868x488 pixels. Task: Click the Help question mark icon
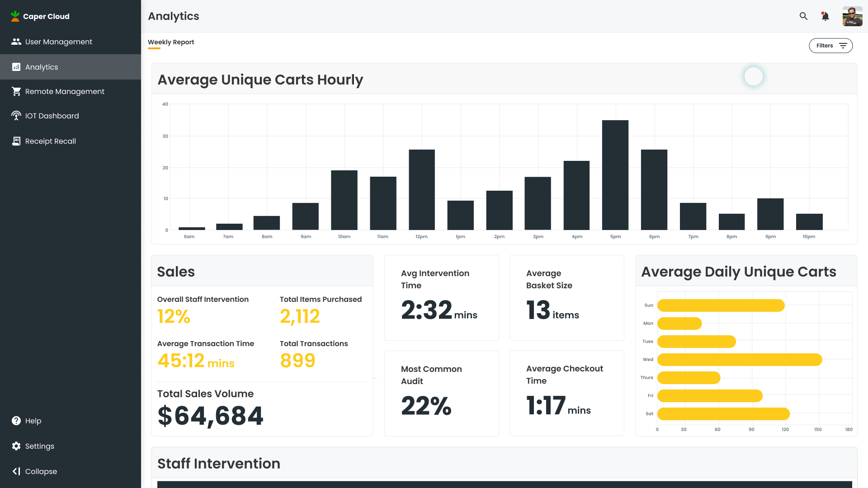(16, 421)
